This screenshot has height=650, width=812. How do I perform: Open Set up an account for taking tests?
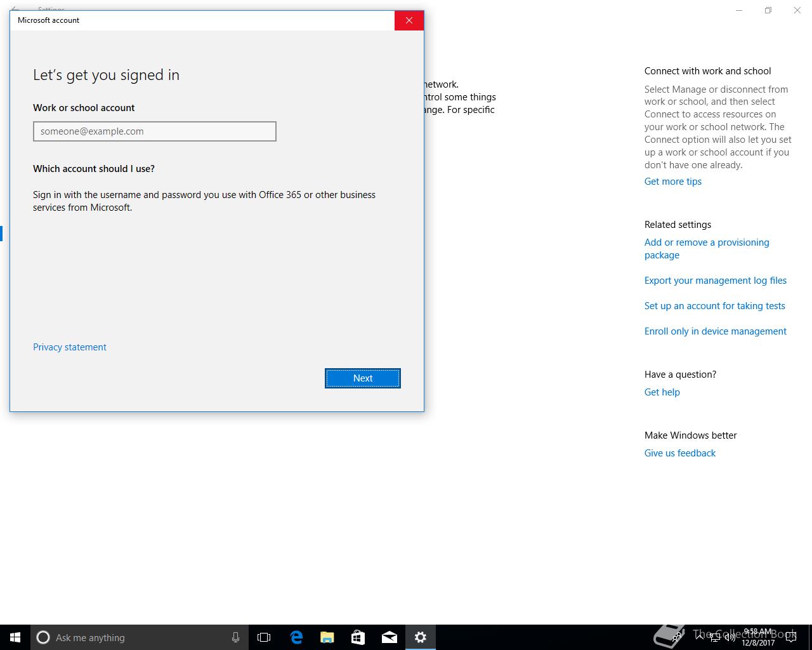pos(715,306)
